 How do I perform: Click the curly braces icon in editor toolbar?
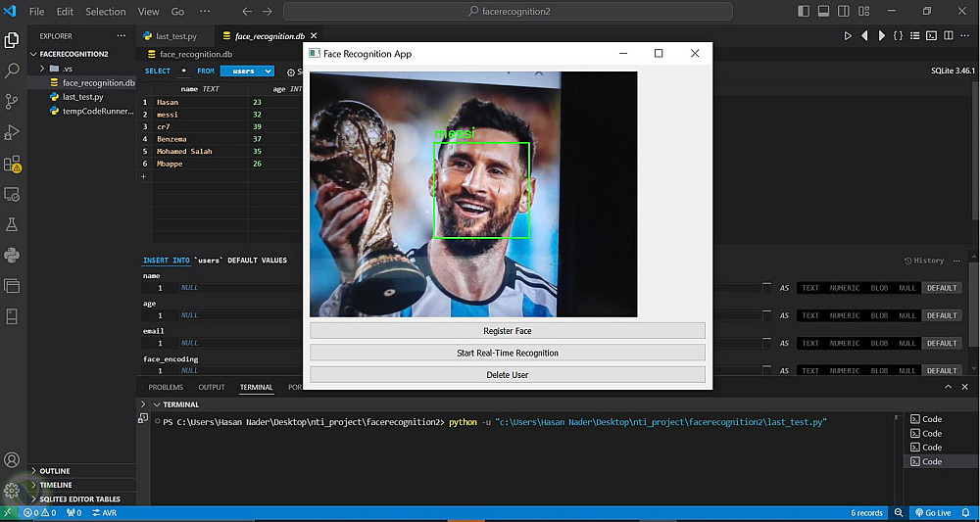point(898,36)
